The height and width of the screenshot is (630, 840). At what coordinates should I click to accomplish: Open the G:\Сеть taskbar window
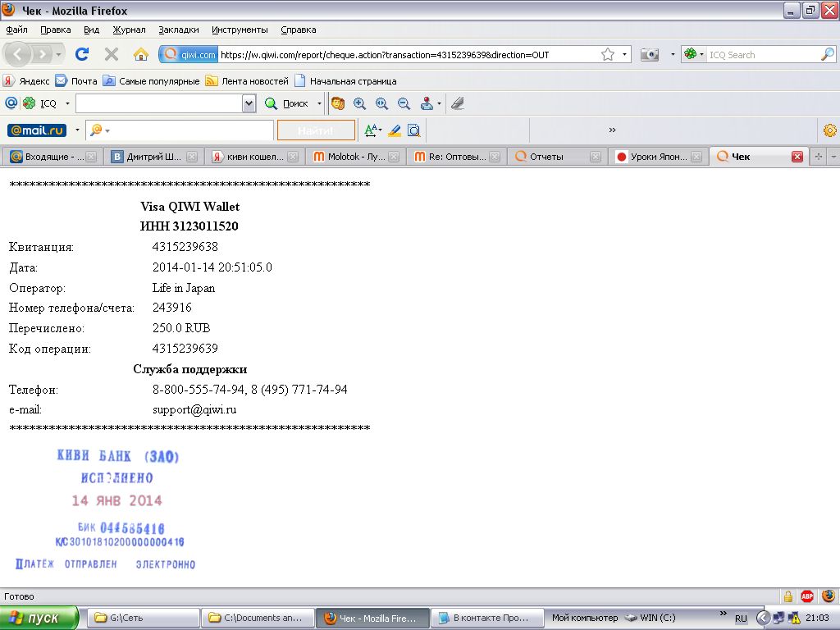click(143, 618)
